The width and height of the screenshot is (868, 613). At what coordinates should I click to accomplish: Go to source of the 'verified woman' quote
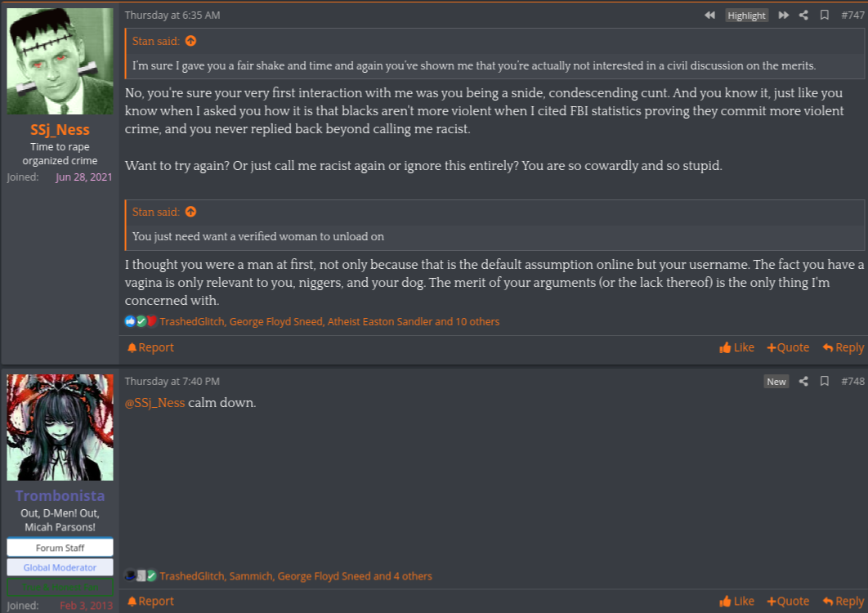pyautogui.click(x=190, y=212)
